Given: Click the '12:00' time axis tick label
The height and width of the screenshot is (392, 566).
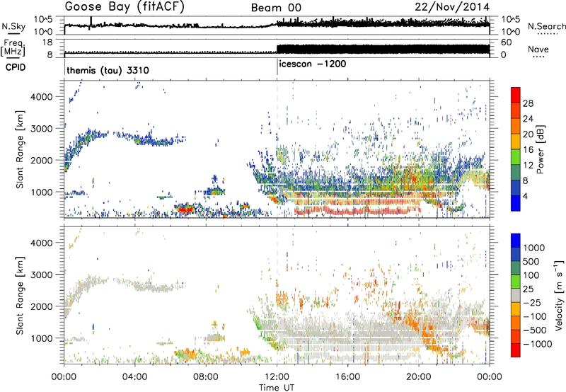Looking at the screenshot, I should point(277,376).
